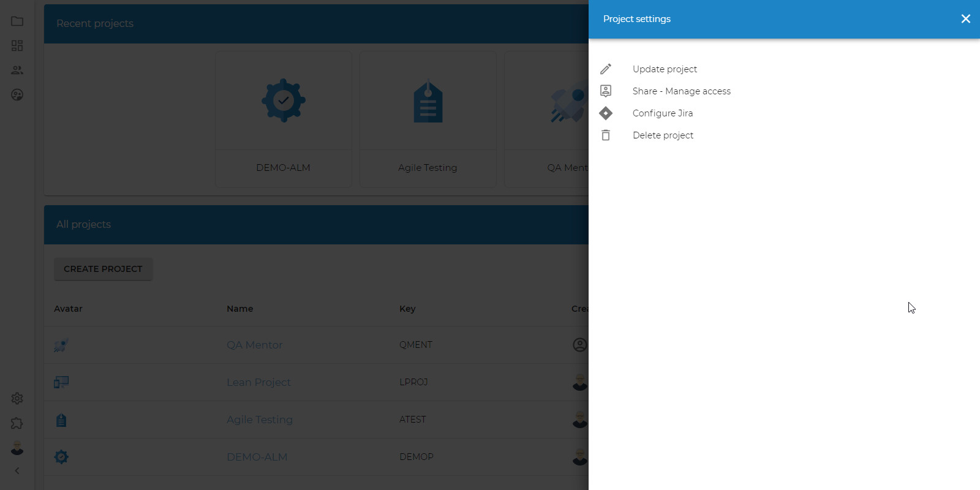Click the user avatar in sidebar
The width and height of the screenshot is (980, 490).
pyautogui.click(x=17, y=448)
